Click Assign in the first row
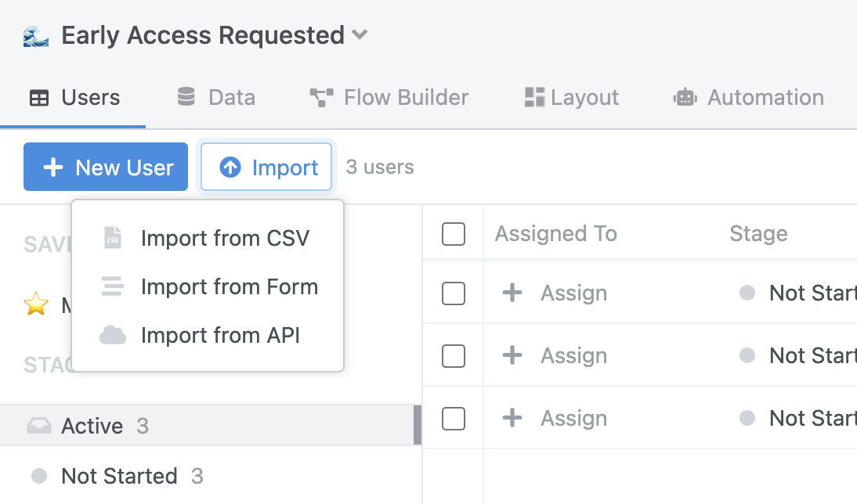The width and height of the screenshot is (857, 504). tap(554, 293)
